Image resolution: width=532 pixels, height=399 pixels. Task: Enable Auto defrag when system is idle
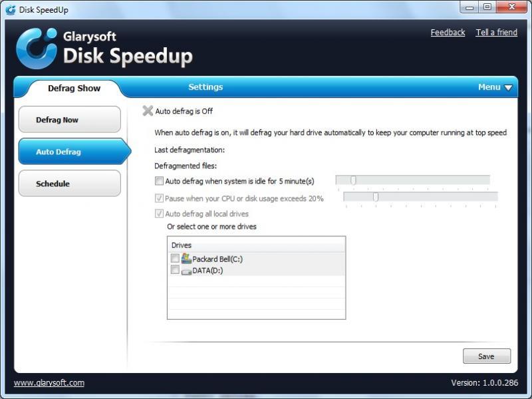coord(159,181)
